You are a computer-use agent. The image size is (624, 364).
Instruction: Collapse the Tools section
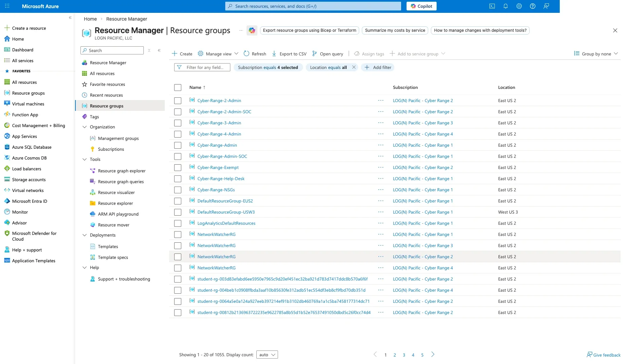pyautogui.click(x=85, y=160)
